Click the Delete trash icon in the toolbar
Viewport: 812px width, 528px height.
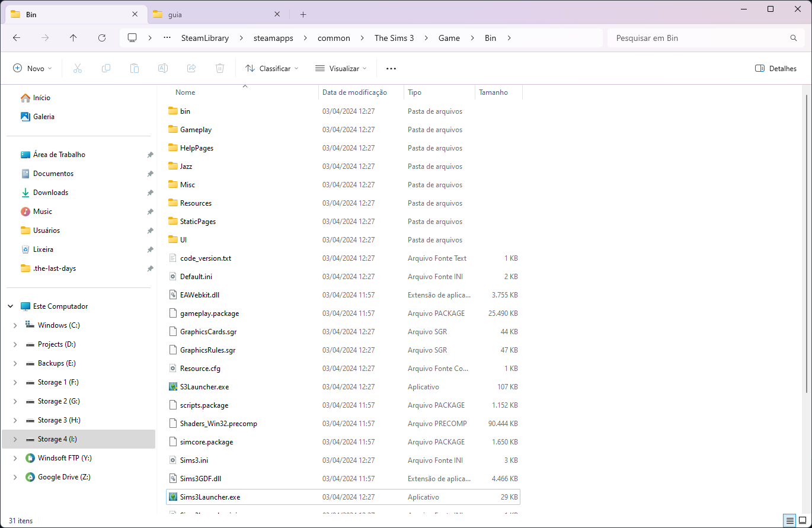(x=220, y=68)
